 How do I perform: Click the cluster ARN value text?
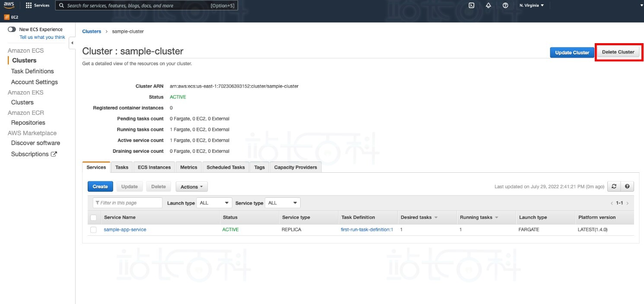(234, 86)
